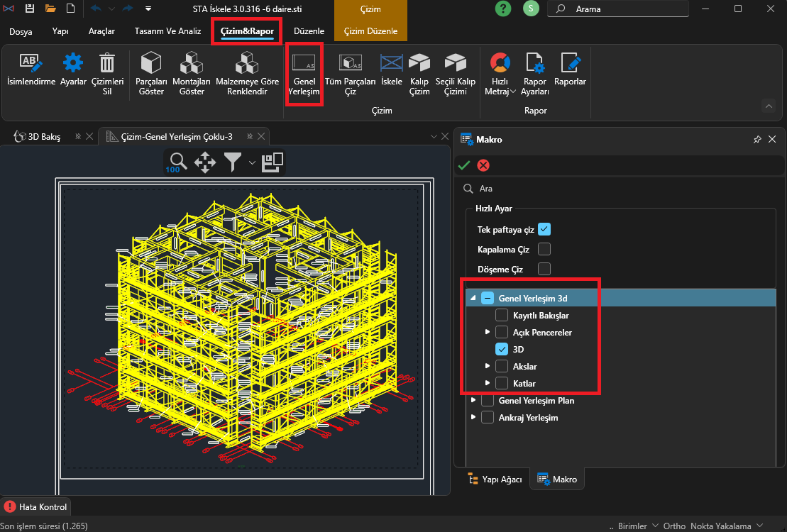Click the Hata Kontrol button
Viewport: 787px width, 532px height.
coord(35,507)
